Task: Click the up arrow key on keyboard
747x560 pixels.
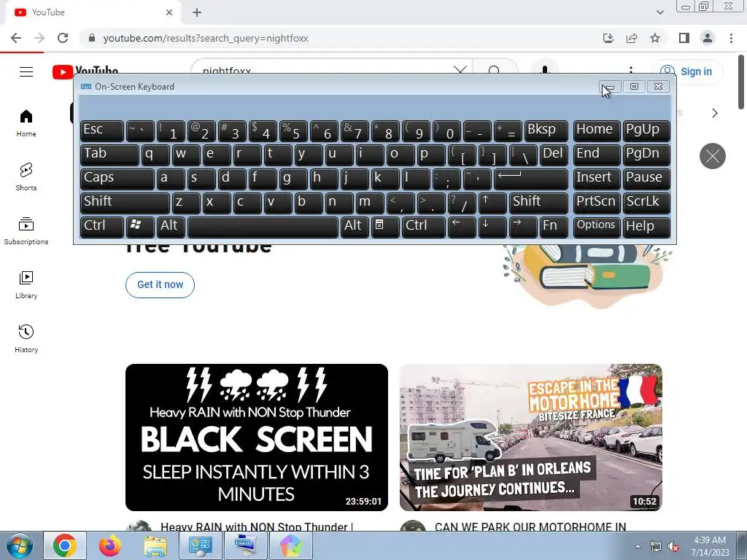Action: tap(492, 203)
